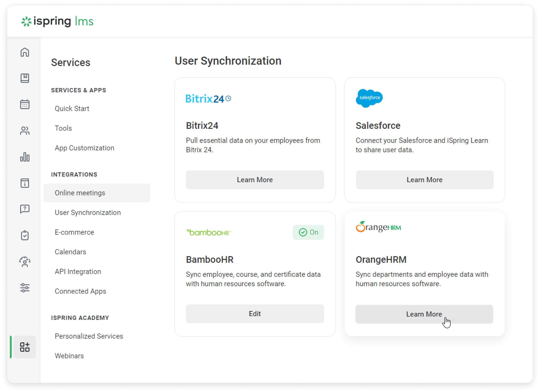Open Quick Start under Services & Apps

tap(72, 109)
